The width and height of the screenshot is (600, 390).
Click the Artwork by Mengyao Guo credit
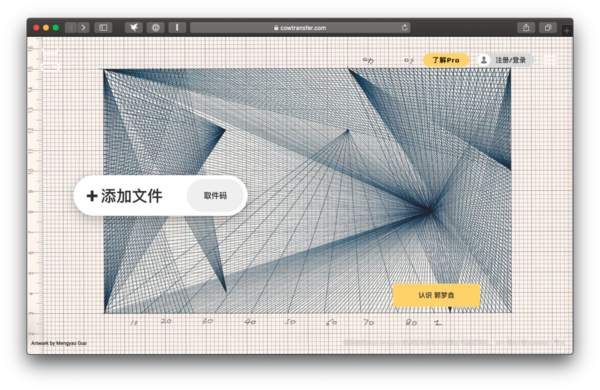[x=59, y=343]
